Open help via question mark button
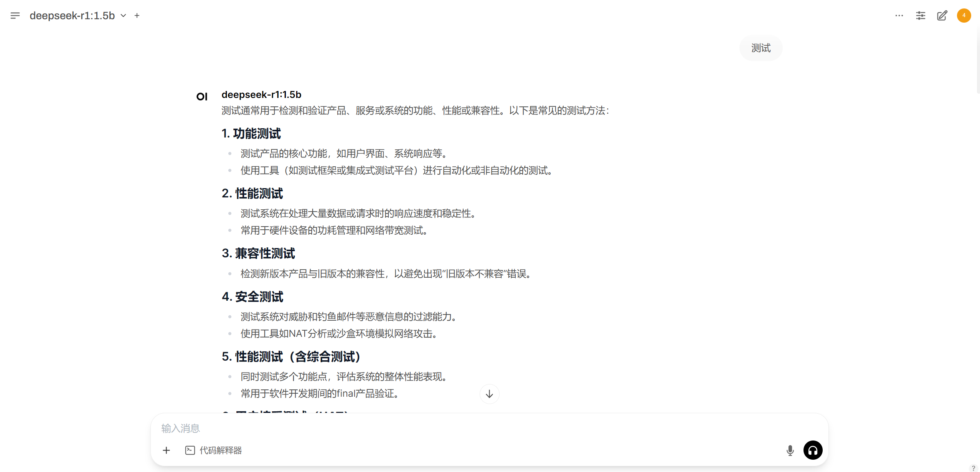The image size is (980, 472). (973, 468)
